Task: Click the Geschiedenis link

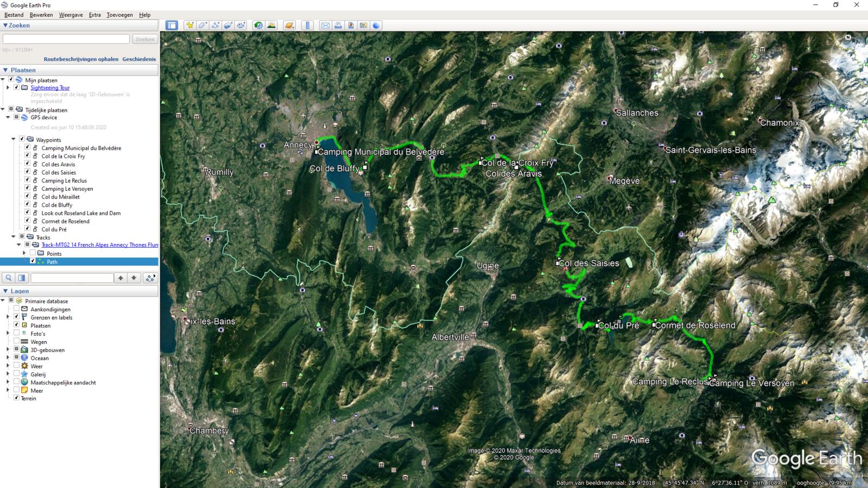Action: (139, 59)
